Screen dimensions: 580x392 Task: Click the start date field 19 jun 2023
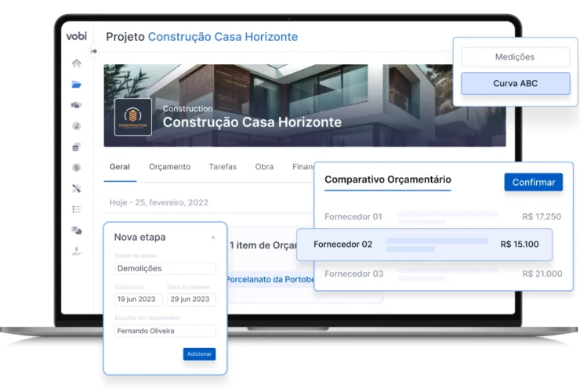tap(139, 299)
